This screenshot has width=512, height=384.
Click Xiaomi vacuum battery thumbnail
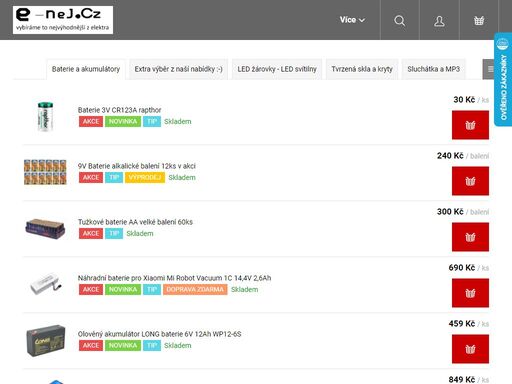46,284
